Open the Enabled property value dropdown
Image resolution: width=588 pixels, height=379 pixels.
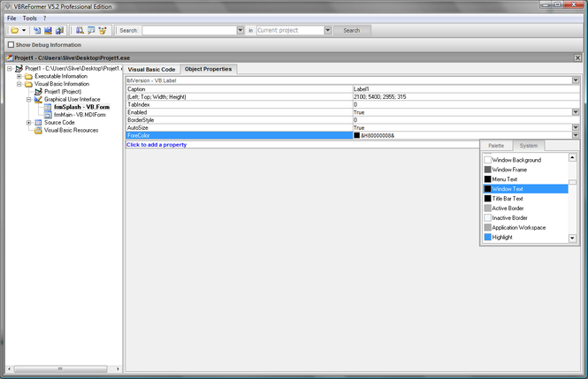click(x=576, y=112)
